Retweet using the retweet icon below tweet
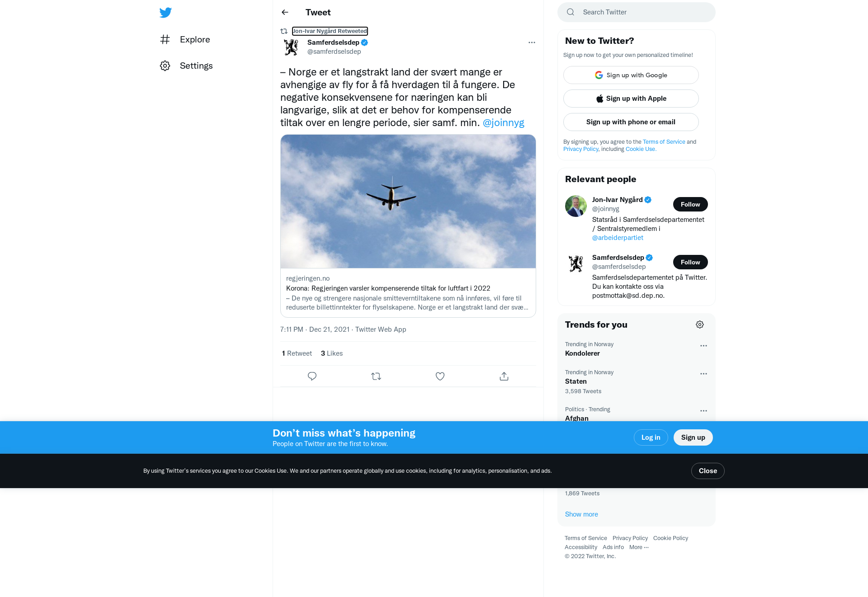This screenshot has height=597, width=868. 376,376
